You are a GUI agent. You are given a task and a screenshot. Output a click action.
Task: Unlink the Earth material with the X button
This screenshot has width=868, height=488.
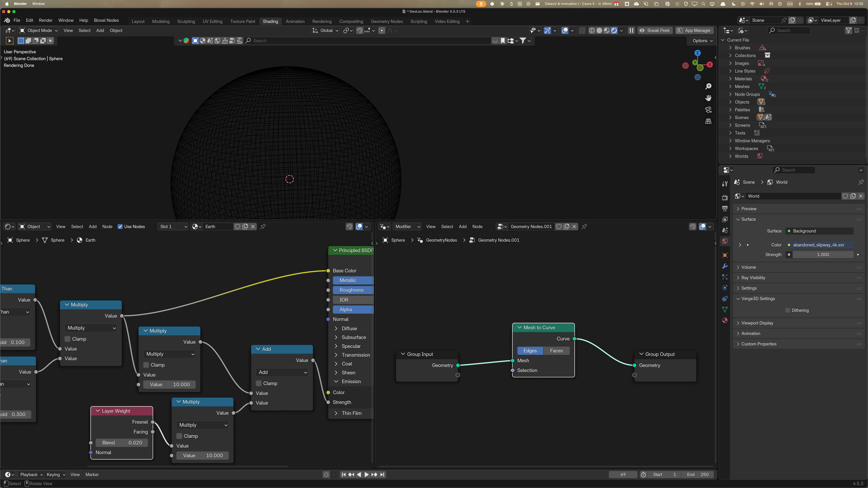253,227
